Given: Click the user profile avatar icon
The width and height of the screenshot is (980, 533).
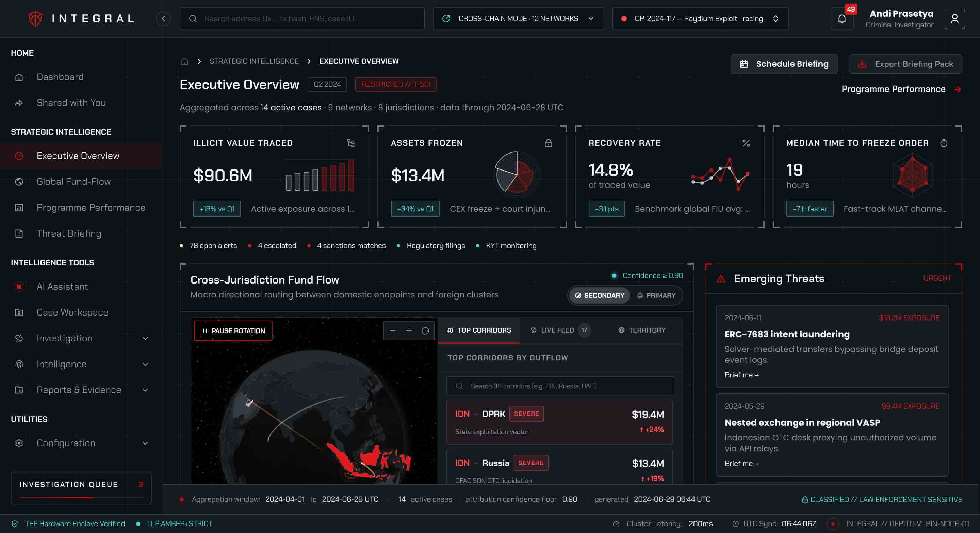Looking at the screenshot, I should (x=954, y=19).
